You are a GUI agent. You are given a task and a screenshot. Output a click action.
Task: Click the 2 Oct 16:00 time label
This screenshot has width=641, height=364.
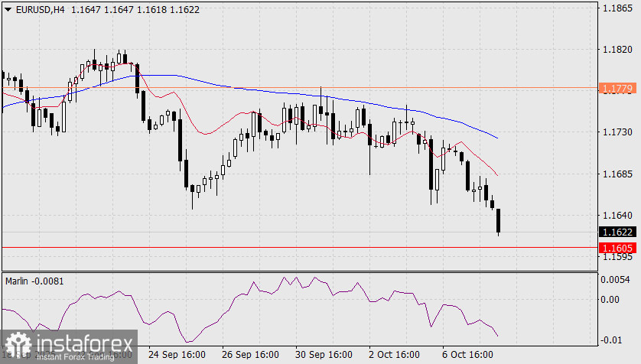coord(394,354)
